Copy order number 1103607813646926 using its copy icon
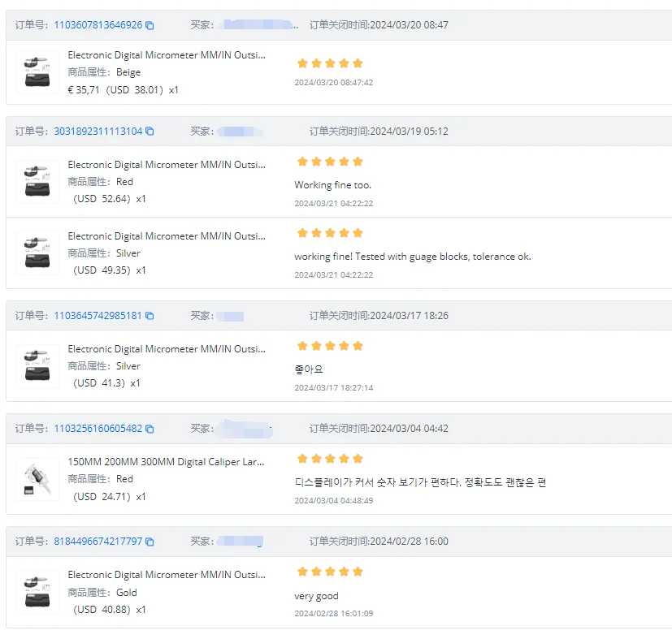672x639 pixels. pyautogui.click(x=150, y=25)
